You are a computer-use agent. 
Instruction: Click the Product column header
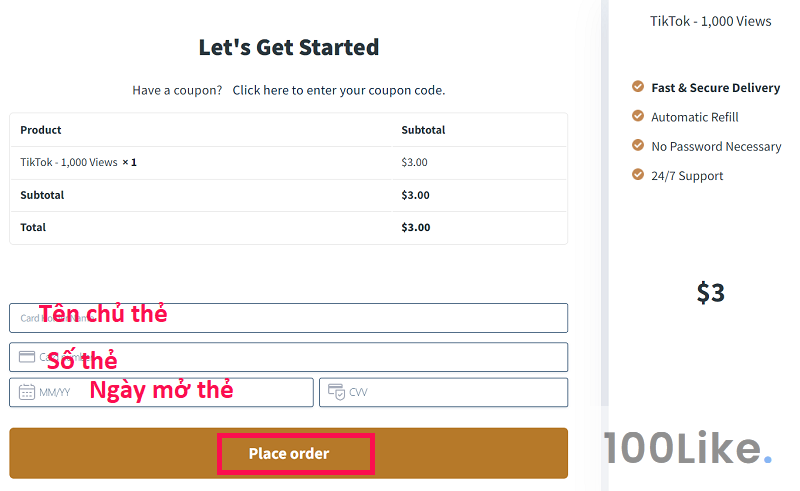coord(41,130)
